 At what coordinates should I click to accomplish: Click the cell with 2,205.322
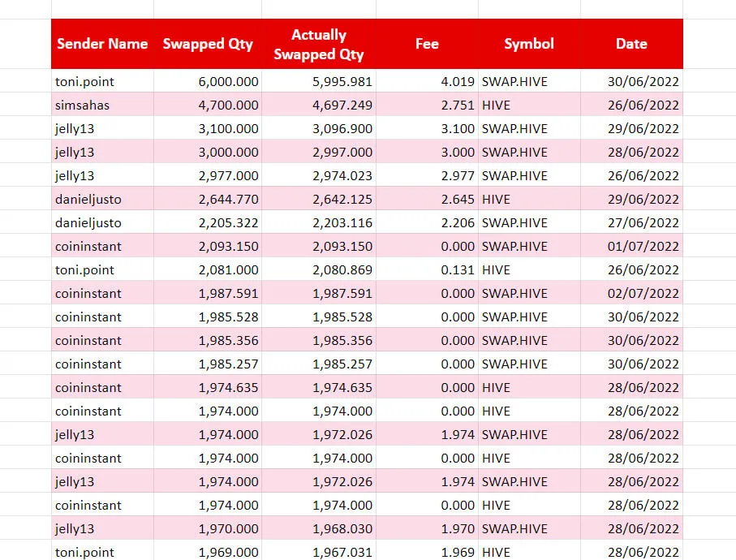(x=208, y=222)
